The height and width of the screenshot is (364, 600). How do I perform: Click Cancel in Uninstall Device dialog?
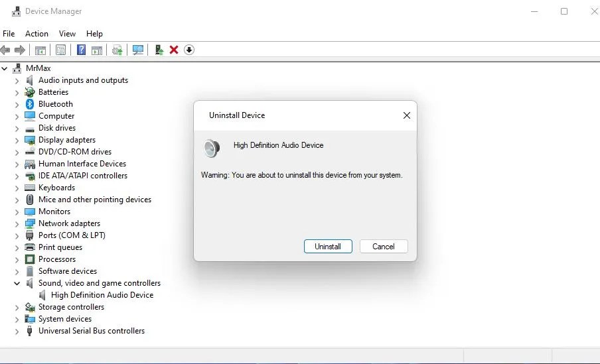384,246
